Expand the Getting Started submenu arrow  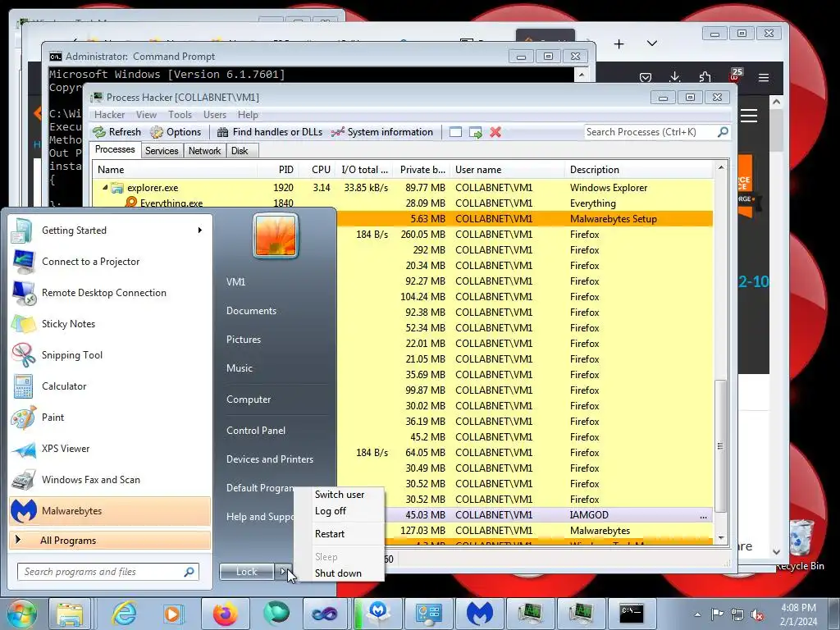(200, 231)
